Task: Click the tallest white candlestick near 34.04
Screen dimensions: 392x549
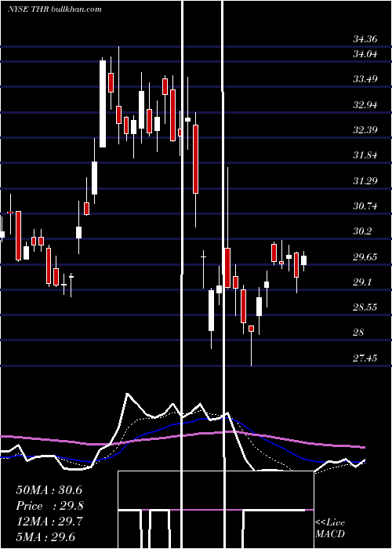Action: pos(103,104)
